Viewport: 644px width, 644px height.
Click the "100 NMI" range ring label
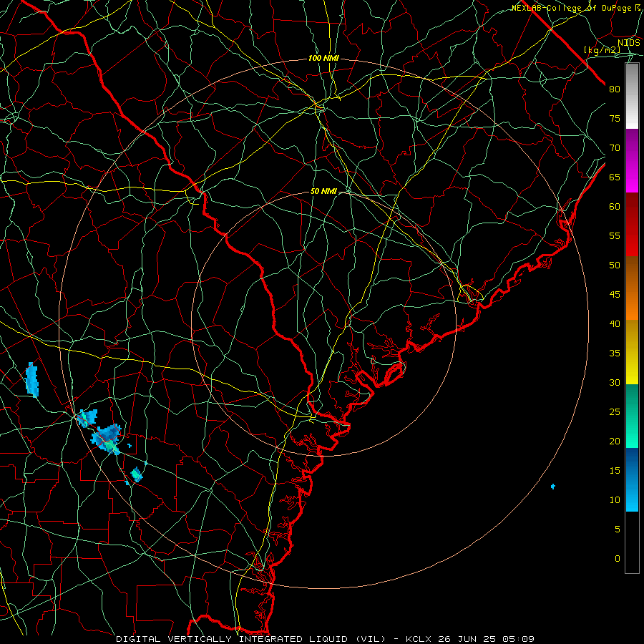323,59
